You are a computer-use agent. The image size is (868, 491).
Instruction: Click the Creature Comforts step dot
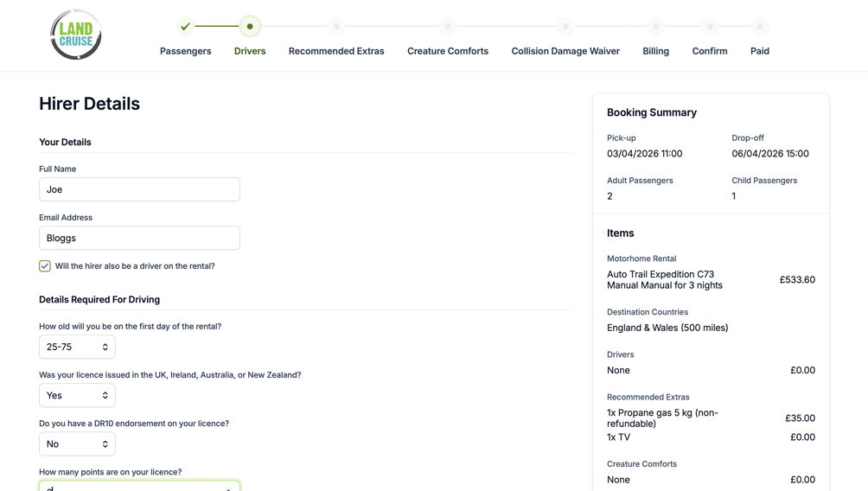(447, 26)
